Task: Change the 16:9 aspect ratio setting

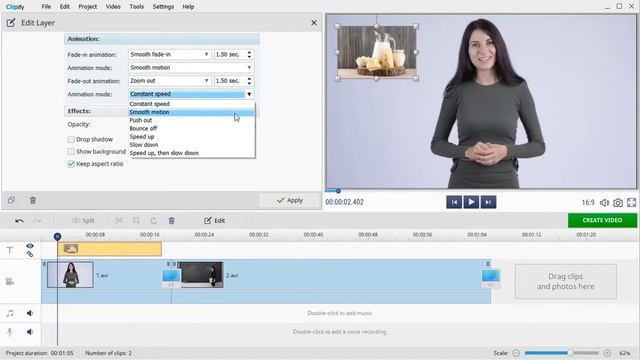Action: pos(588,202)
